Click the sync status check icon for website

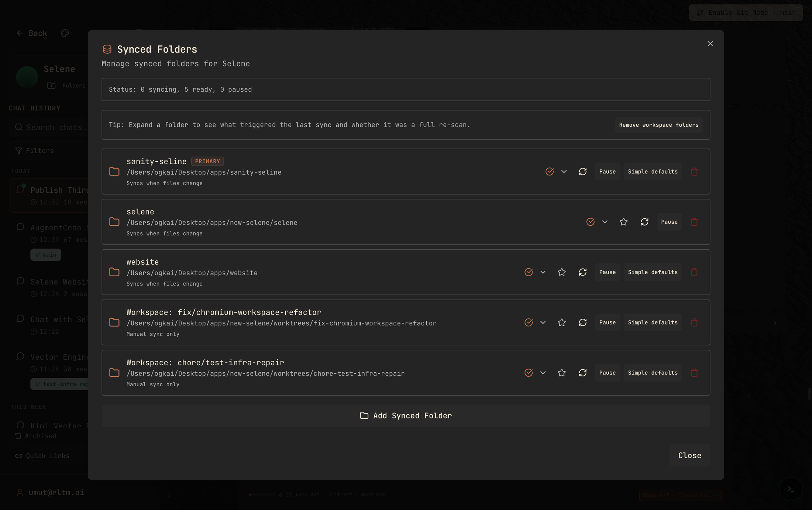(529, 272)
